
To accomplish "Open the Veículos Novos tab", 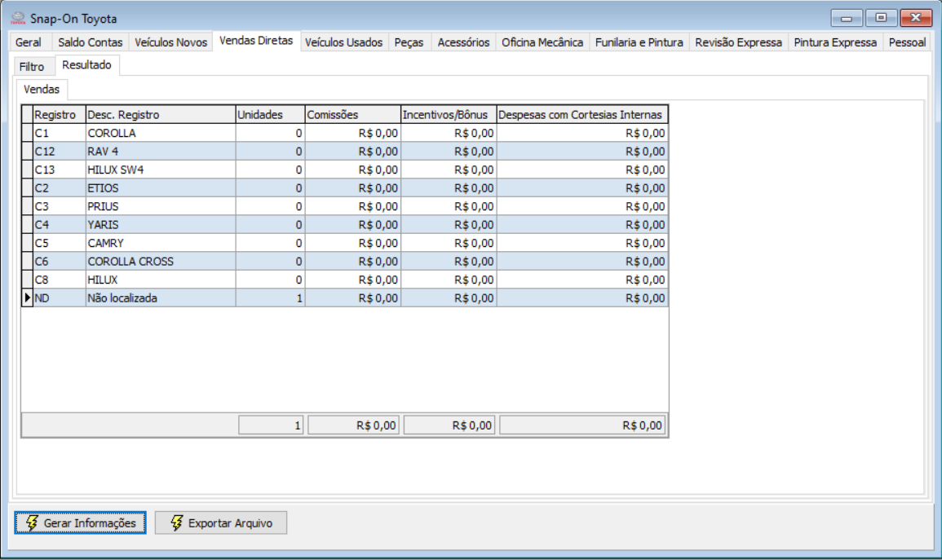I will click(170, 42).
